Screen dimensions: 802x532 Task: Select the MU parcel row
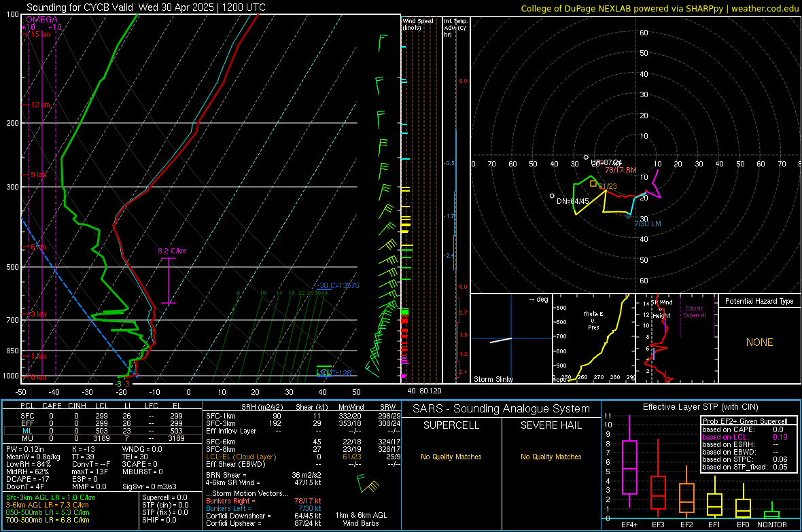[x=101, y=438]
